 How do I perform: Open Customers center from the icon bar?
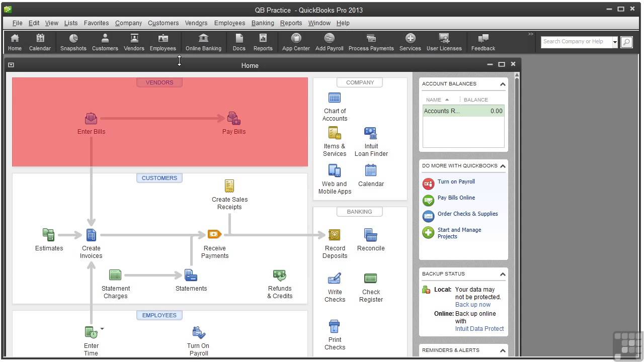(x=105, y=42)
